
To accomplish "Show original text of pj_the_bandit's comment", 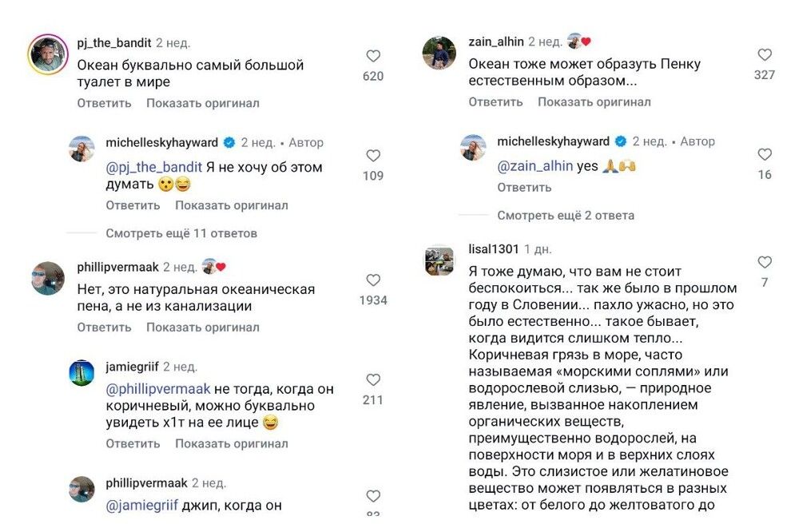I will click(x=203, y=103).
